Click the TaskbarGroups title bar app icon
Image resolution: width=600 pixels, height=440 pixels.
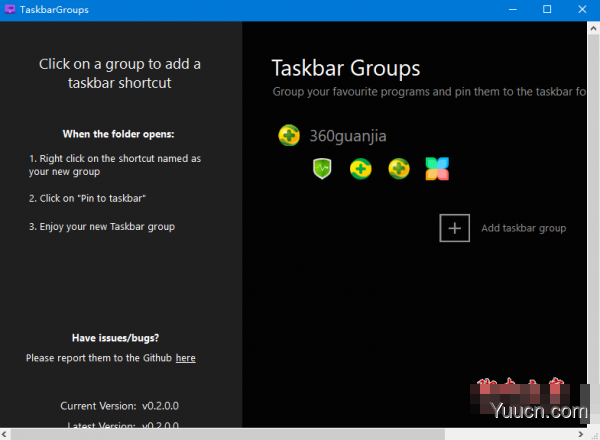(x=10, y=9)
